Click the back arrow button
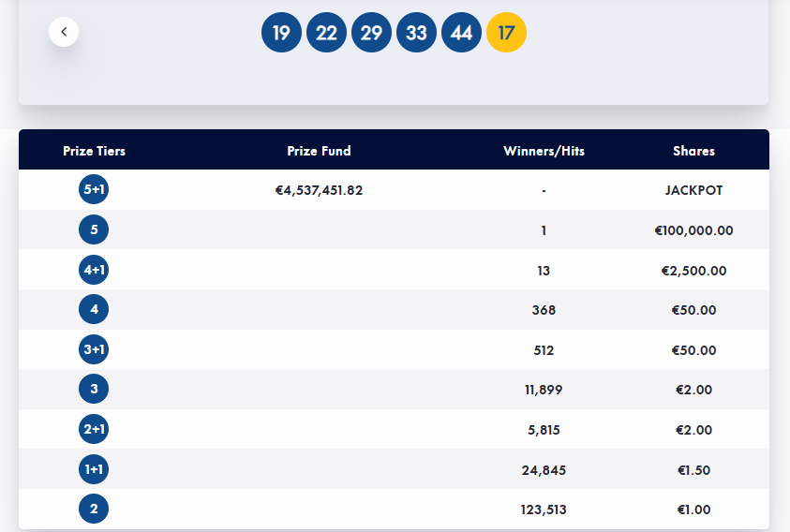Image resolution: width=790 pixels, height=532 pixels. (64, 32)
